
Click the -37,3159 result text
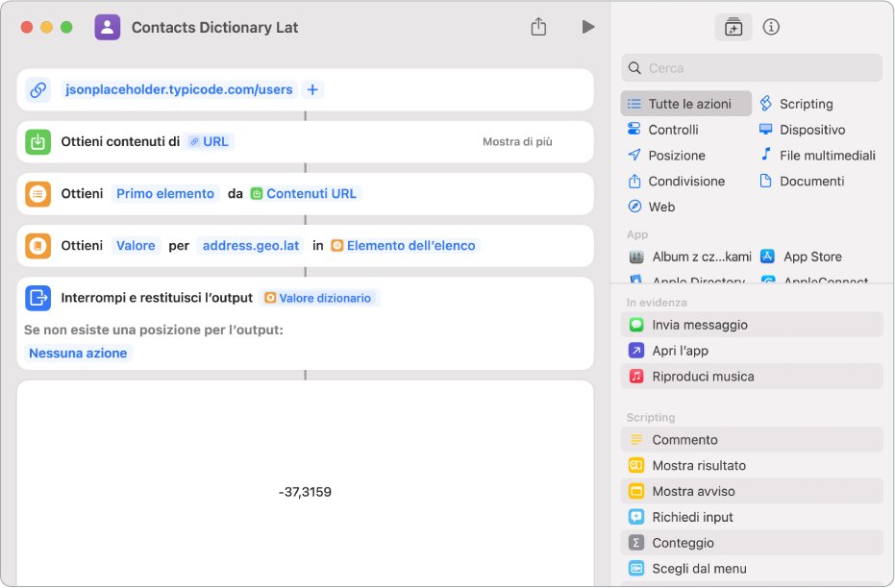point(305,492)
